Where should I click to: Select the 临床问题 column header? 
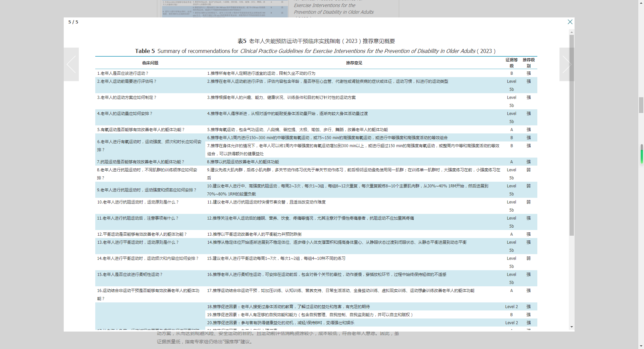coord(150,63)
